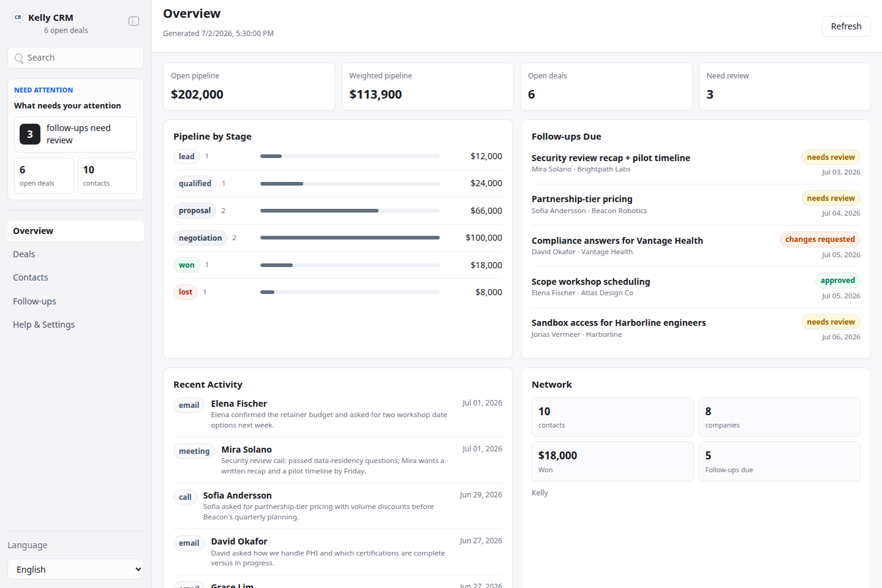Open Scope workshop scheduling follow-up
This screenshot has height=588, width=882.
pyautogui.click(x=696, y=287)
